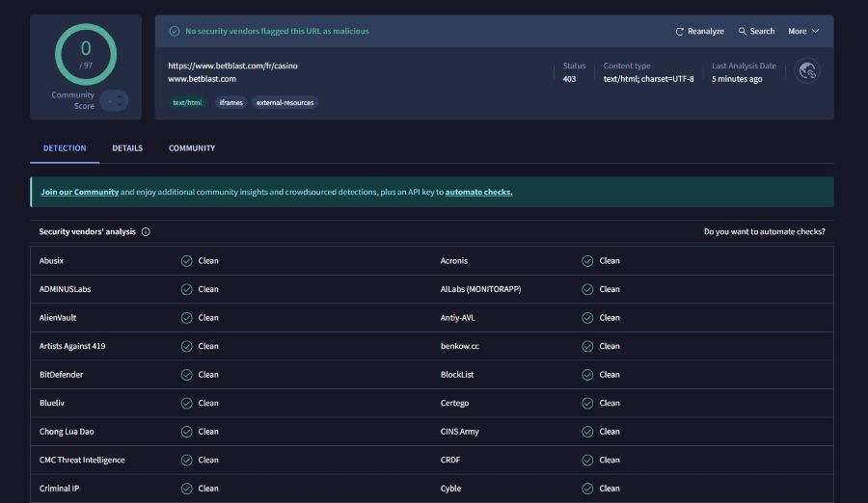Switch to the DETAILS tab
This screenshot has height=503, width=868.
pos(127,148)
